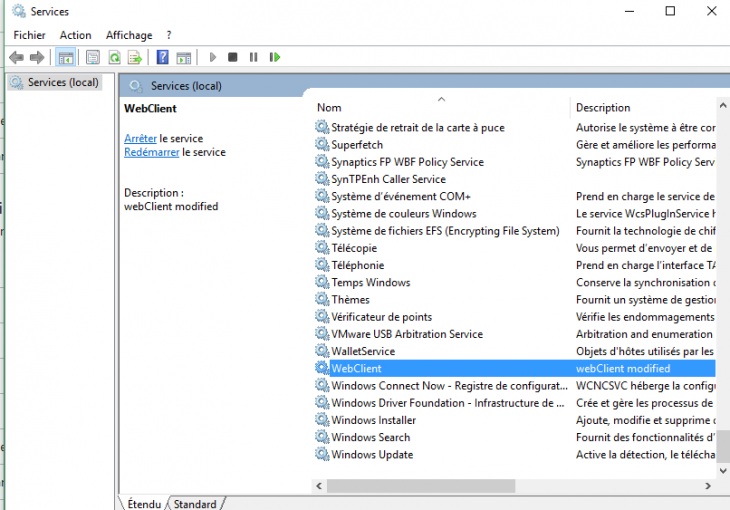Viewport: 730px width, 510px height.
Task: Open the Fichier menu
Action: (x=29, y=35)
